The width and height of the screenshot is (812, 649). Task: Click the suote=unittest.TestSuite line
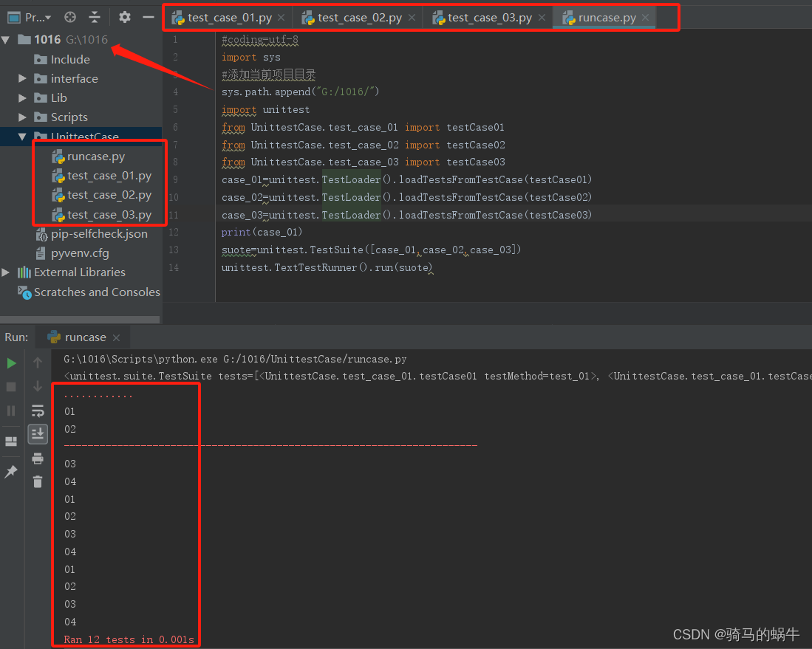(x=371, y=250)
